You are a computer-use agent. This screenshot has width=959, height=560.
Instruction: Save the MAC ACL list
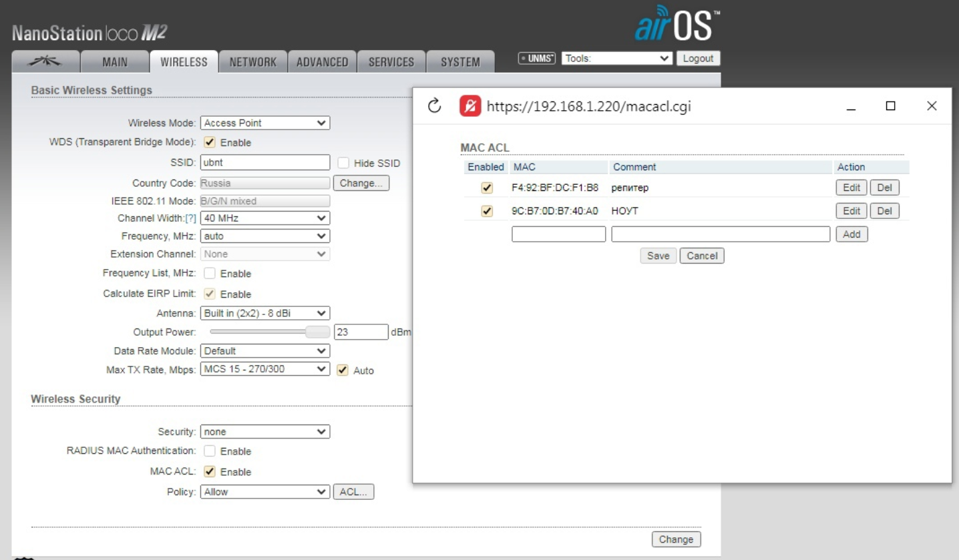[658, 256]
